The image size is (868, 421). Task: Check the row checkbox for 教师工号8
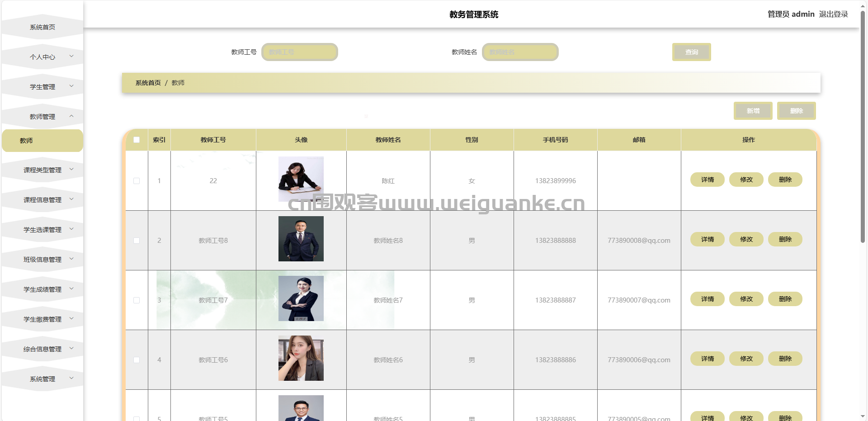[137, 241]
